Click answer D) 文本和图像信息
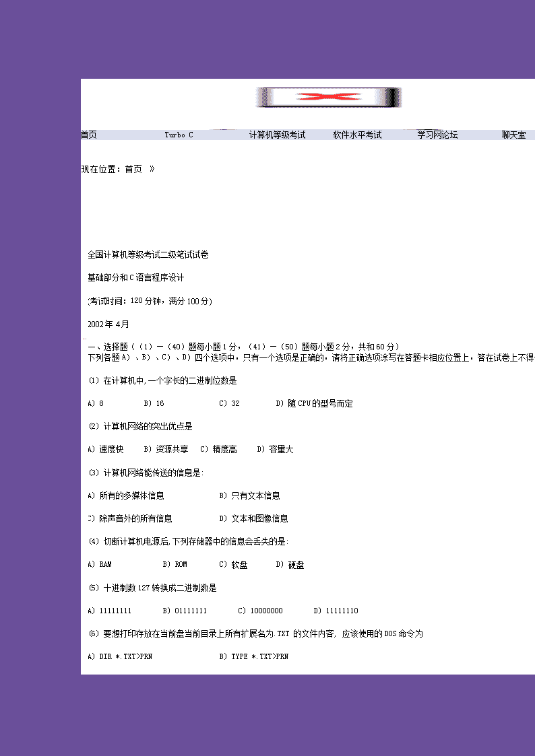The height and width of the screenshot is (756, 535). pyautogui.click(x=253, y=519)
